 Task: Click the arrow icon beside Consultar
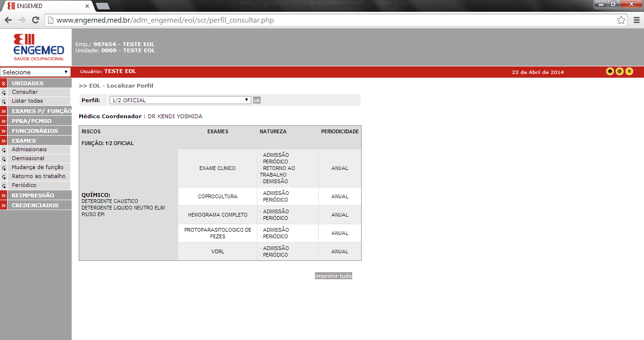point(4,92)
